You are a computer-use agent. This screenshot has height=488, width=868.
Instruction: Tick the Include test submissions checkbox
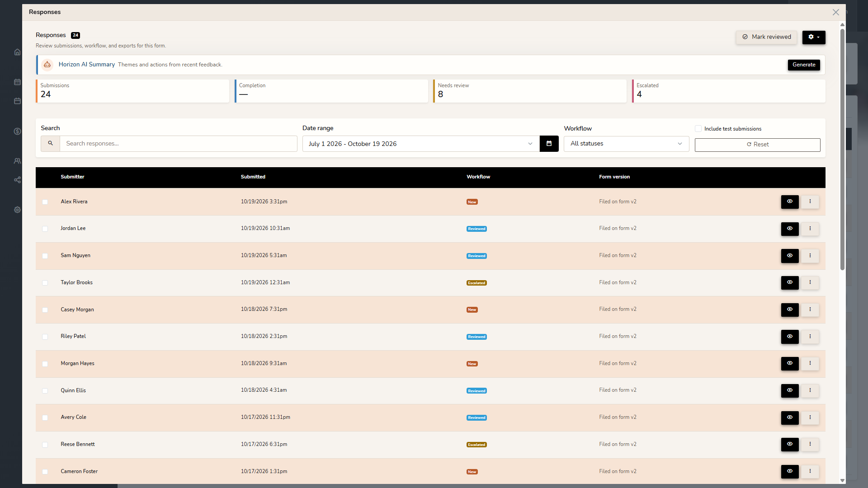pos(698,129)
